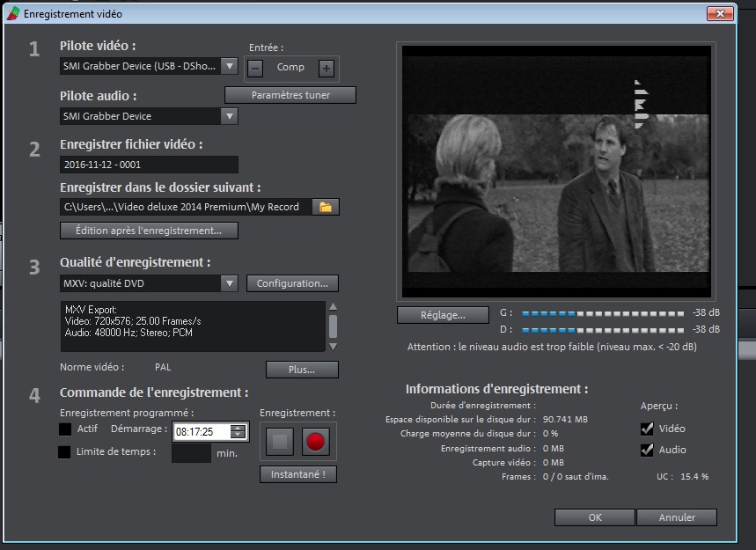Click the Limite de temps minutes field
Viewport: 756px width, 550px height.
[191, 453]
